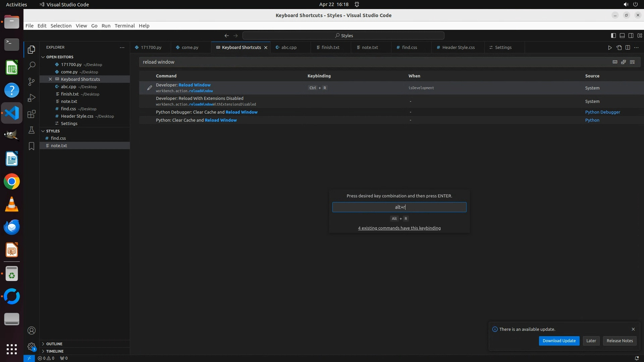Viewport: 644px width, 362px height.
Task: Open Source Control view
Action: point(32,82)
